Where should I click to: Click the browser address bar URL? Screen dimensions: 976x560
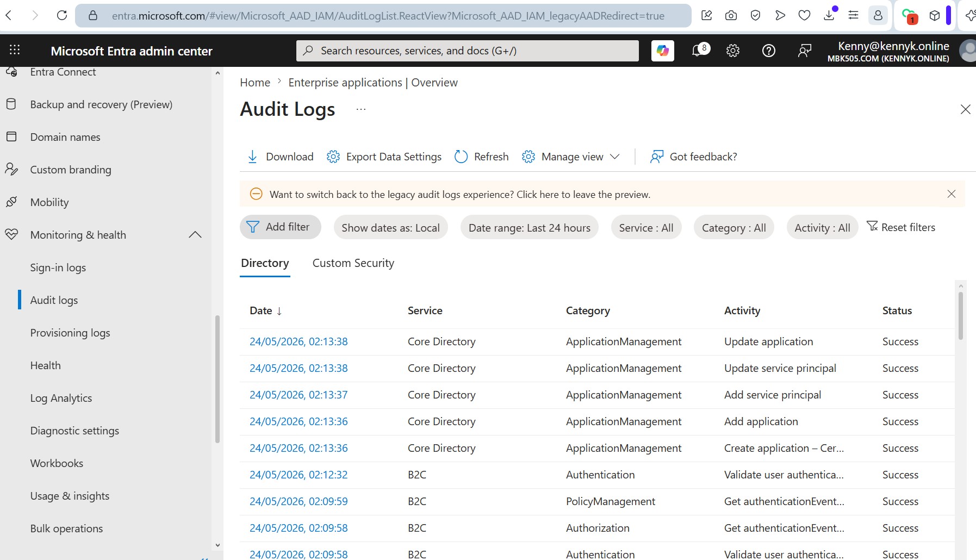388,16
